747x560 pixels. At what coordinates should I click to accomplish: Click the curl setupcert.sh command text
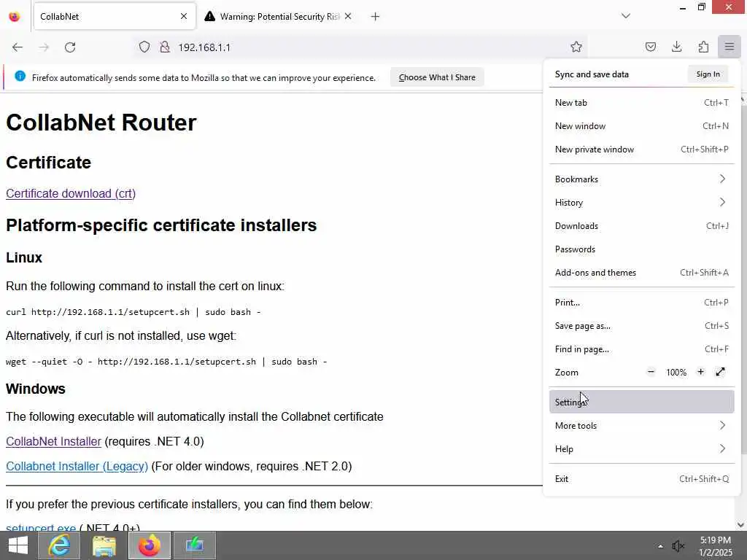click(133, 312)
